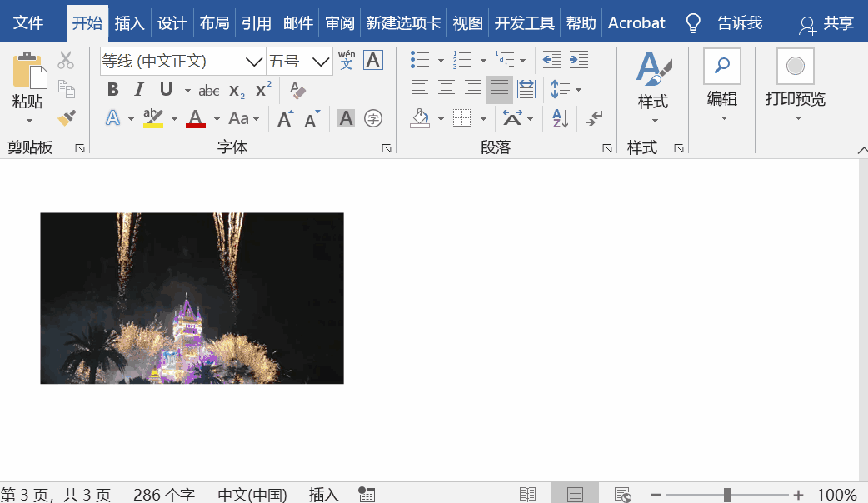The image size is (868, 503).
Task: Clear all formatting with eraser icon
Action: click(x=297, y=90)
